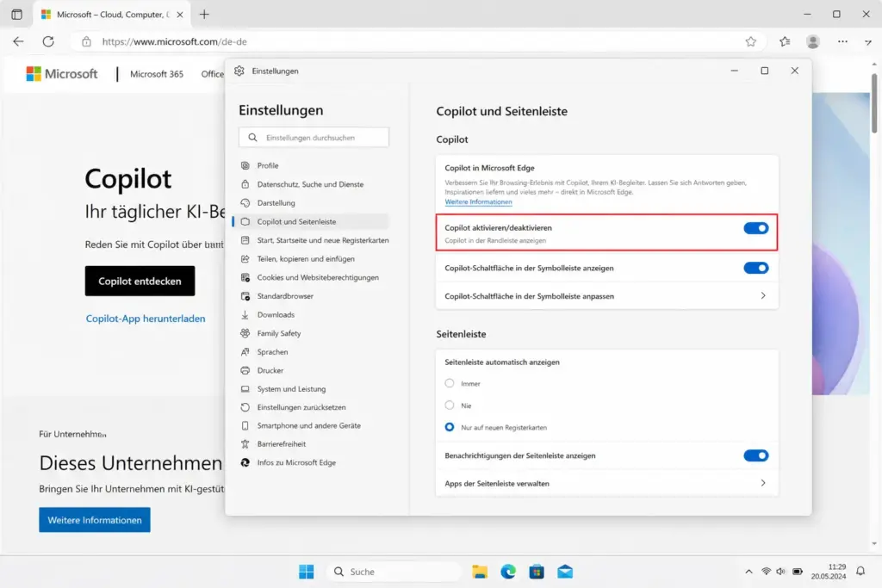Click the browser address bar URL
The width and height of the screenshot is (882, 588).
click(x=174, y=41)
